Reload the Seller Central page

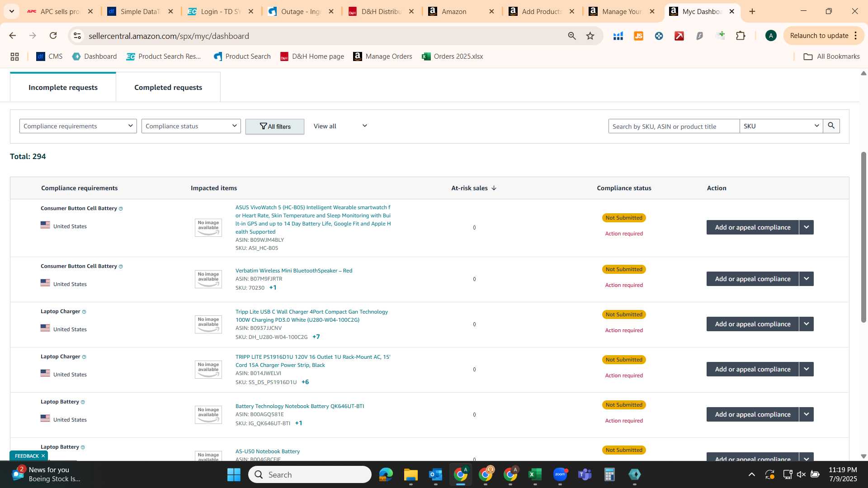53,36
